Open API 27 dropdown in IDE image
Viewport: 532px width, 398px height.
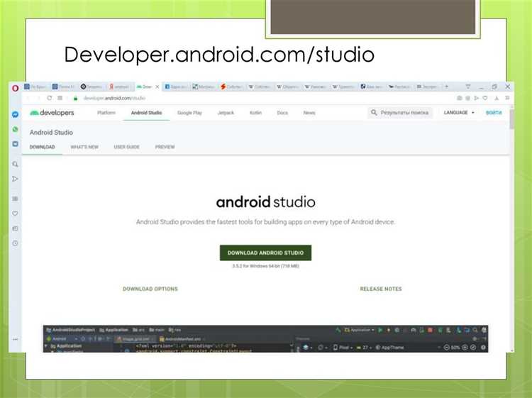[x=363, y=348]
